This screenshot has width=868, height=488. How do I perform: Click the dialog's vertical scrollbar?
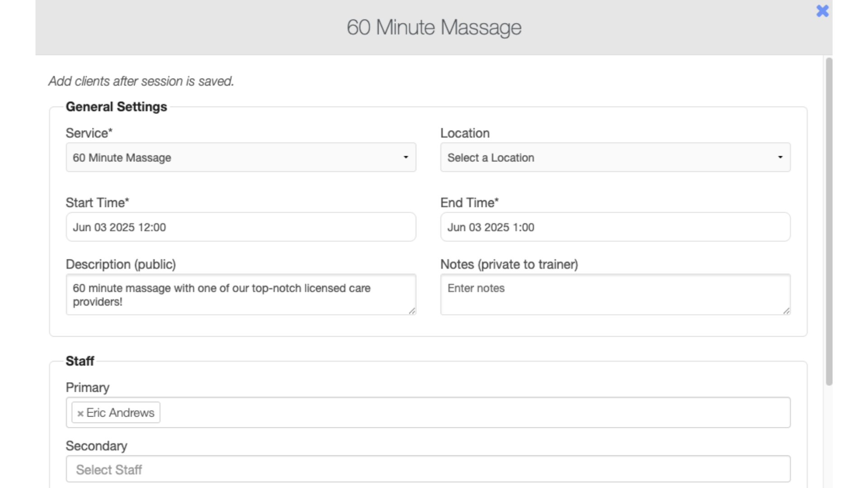tap(829, 221)
